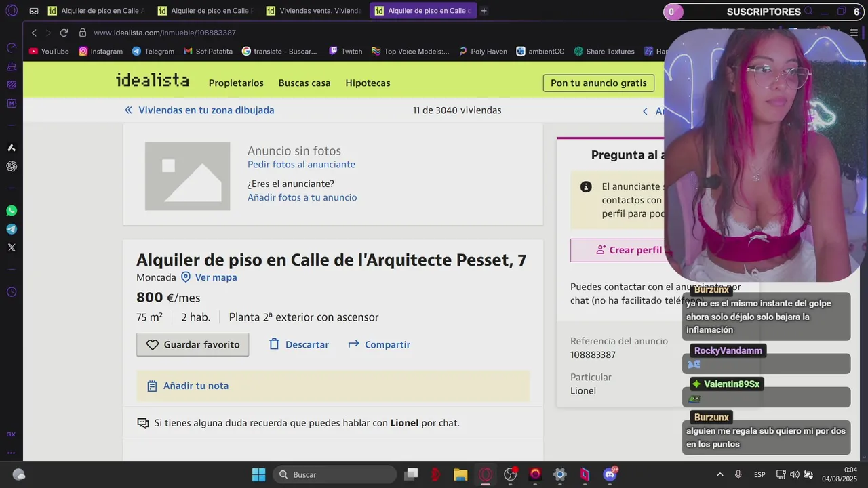Click the idealista logo
The width and height of the screenshot is (868, 488).
[152, 80]
